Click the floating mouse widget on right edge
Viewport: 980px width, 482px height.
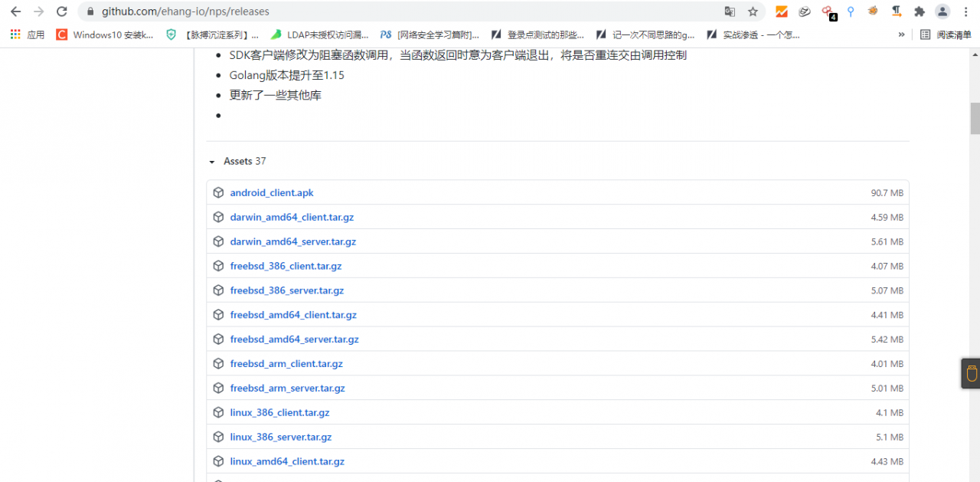click(971, 373)
